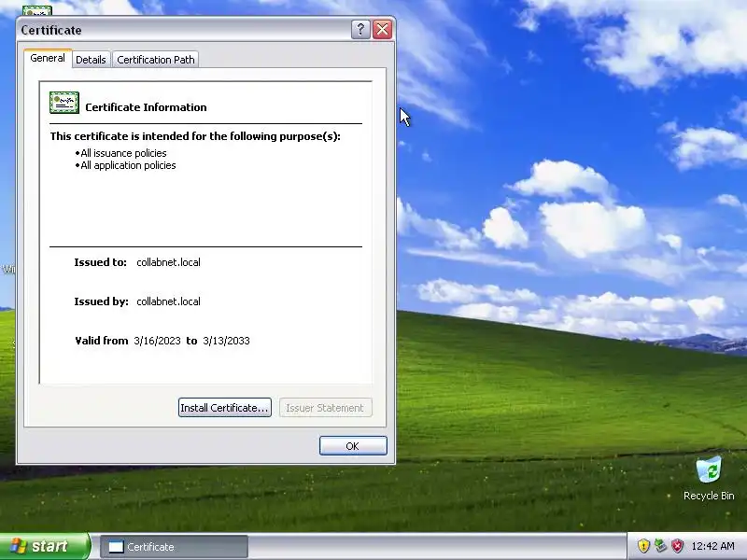Open the Windows Start menu
Screen dimensions: 747x560
coord(44,546)
